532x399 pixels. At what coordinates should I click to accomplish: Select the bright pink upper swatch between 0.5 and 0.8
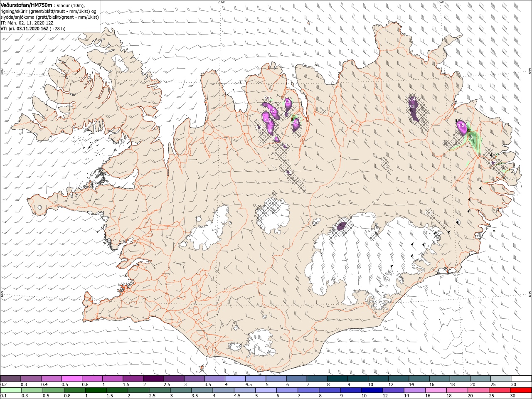[x=71, y=379]
